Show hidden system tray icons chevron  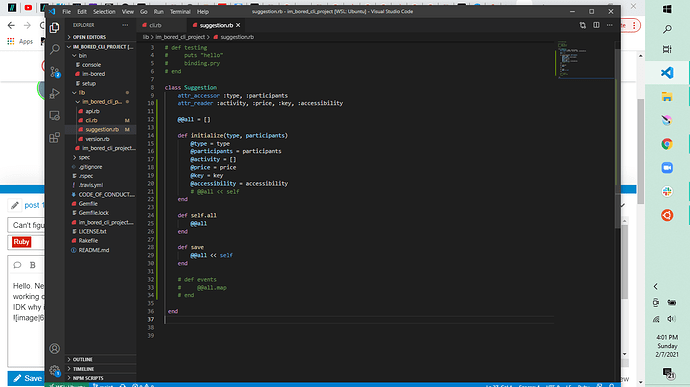tap(656, 287)
